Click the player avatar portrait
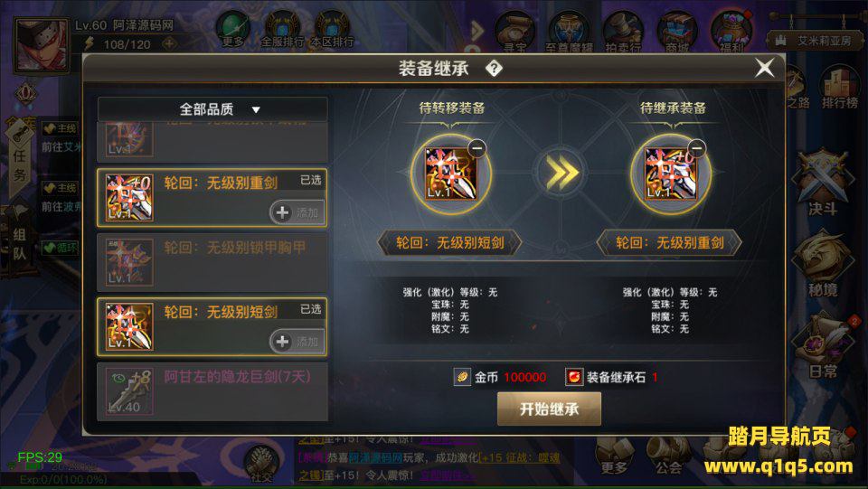Image resolution: width=868 pixels, height=489 pixels. 42,45
